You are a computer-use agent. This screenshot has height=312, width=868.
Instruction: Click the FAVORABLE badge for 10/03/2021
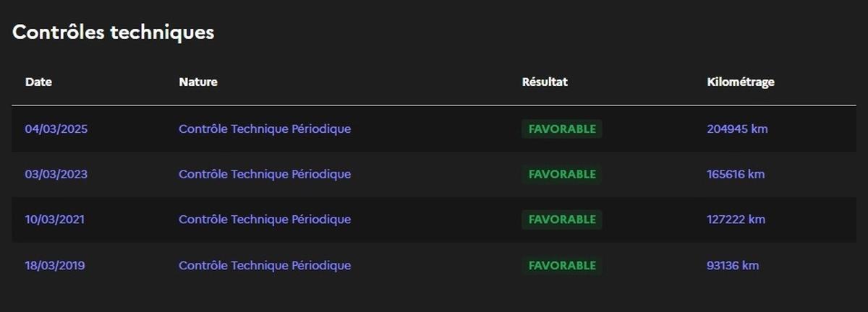[x=562, y=220]
